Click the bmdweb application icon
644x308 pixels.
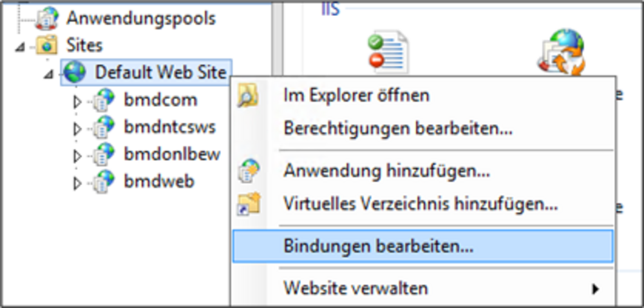[103, 182]
